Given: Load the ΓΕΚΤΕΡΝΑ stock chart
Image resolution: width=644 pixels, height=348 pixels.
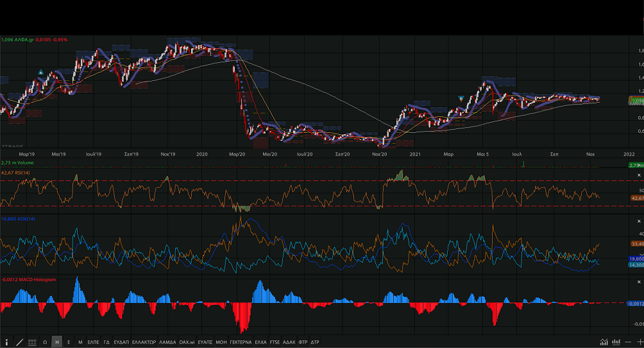Looking at the screenshot, I should pos(241,342).
